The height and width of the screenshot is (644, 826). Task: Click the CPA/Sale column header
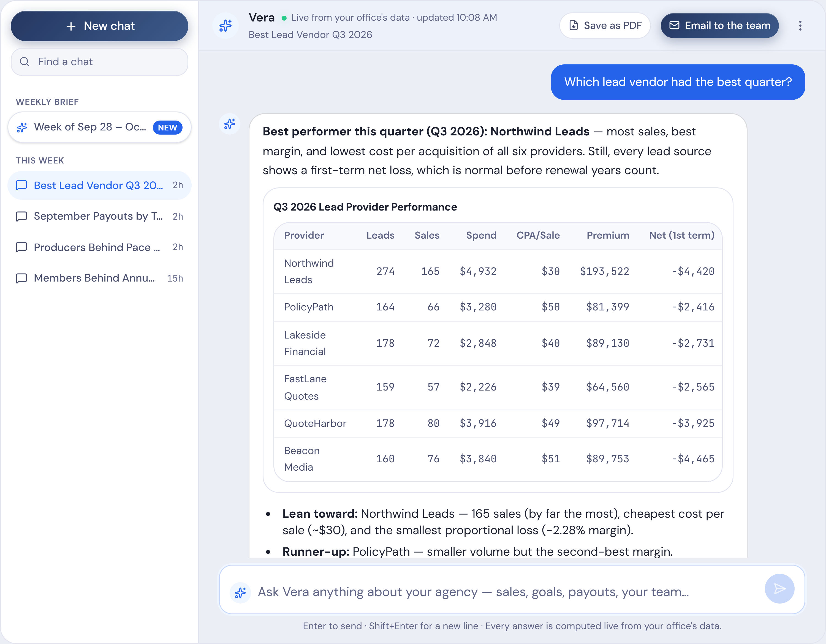coord(538,235)
